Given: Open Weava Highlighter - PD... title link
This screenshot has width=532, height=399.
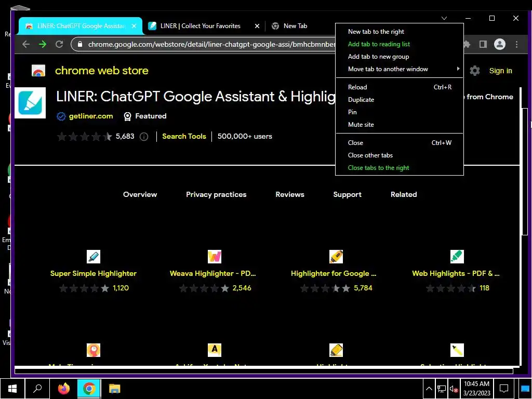Looking at the screenshot, I should coord(212,273).
